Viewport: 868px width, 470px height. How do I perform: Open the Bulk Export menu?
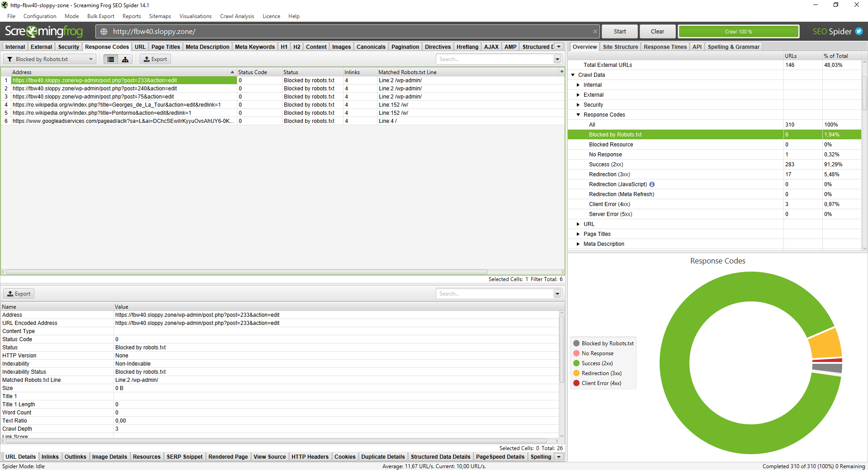pos(101,16)
